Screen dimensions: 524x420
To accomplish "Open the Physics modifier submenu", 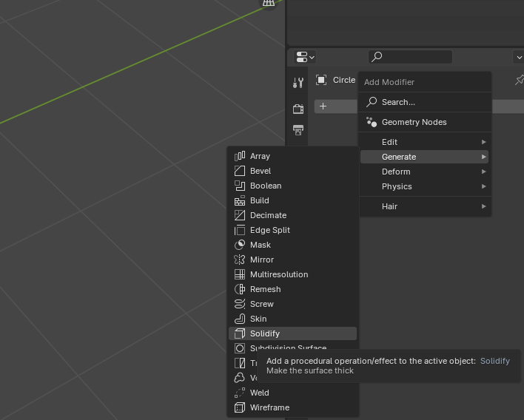I will coord(424,186).
